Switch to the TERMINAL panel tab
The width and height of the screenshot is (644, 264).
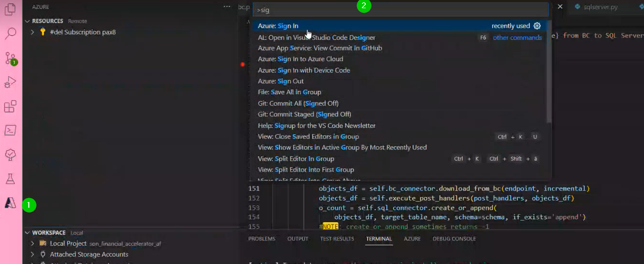379,239
